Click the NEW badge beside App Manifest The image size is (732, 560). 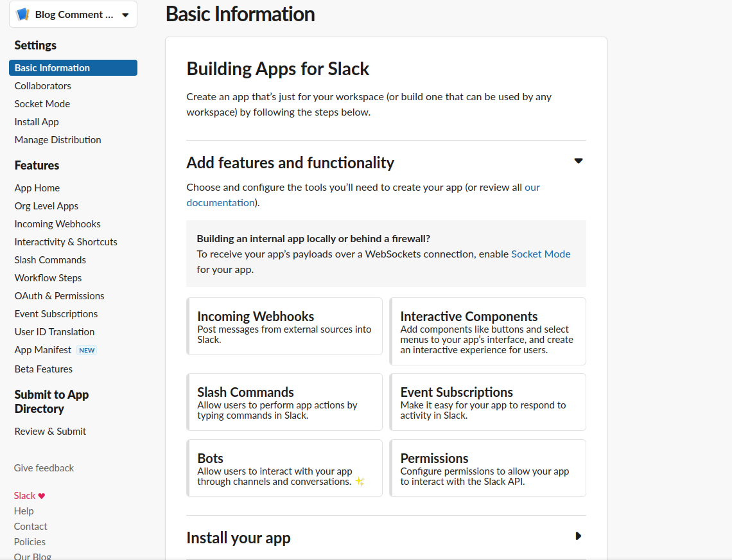87,350
